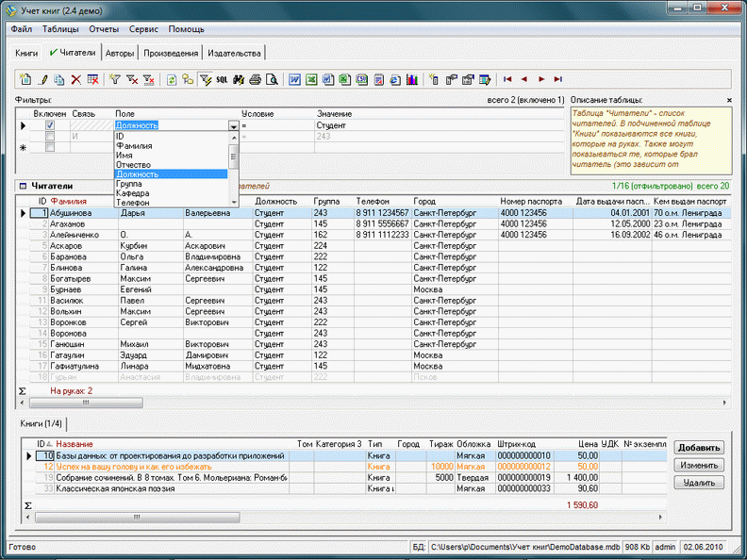
Task: Switch to the Авторы tab
Action: pyautogui.click(x=121, y=53)
